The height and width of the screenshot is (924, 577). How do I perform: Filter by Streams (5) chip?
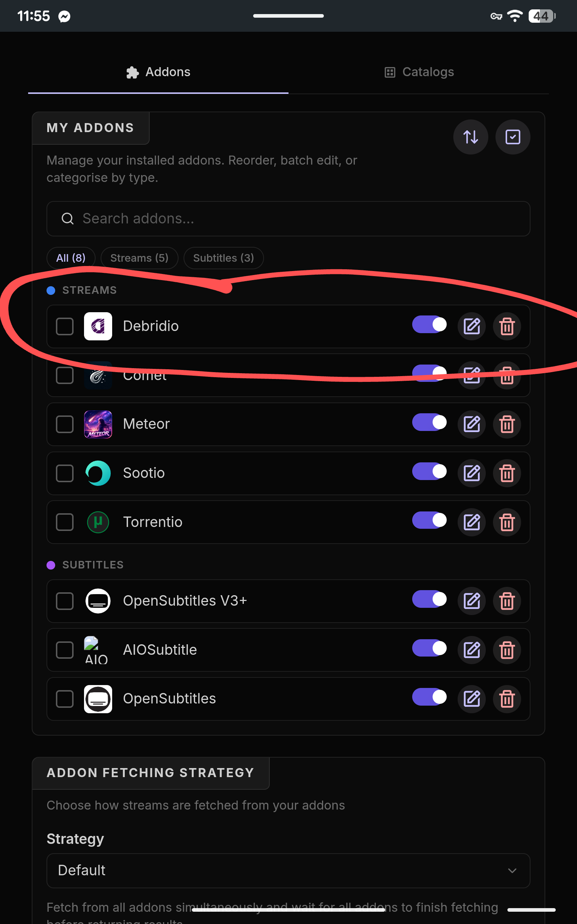[x=139, y=258]
